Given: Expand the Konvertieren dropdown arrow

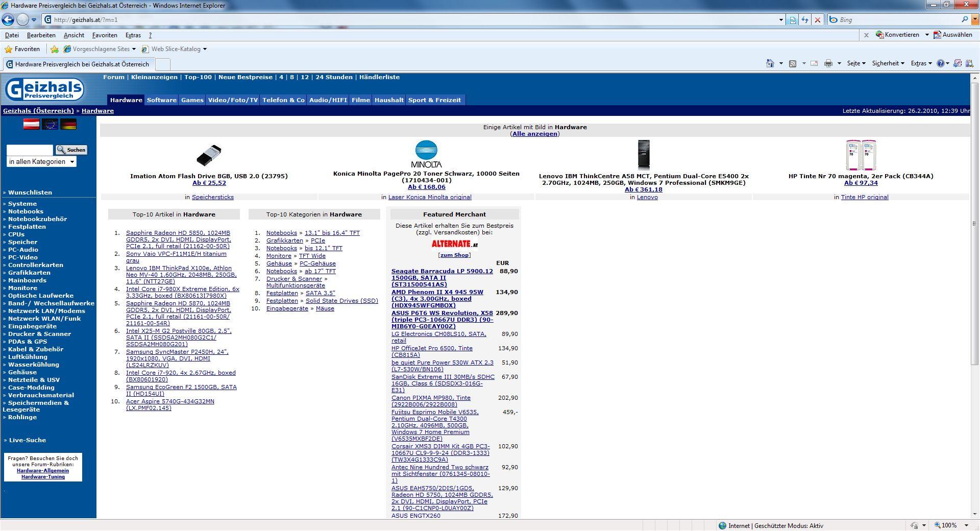Looking at the screenshot, I should [927, 35].
